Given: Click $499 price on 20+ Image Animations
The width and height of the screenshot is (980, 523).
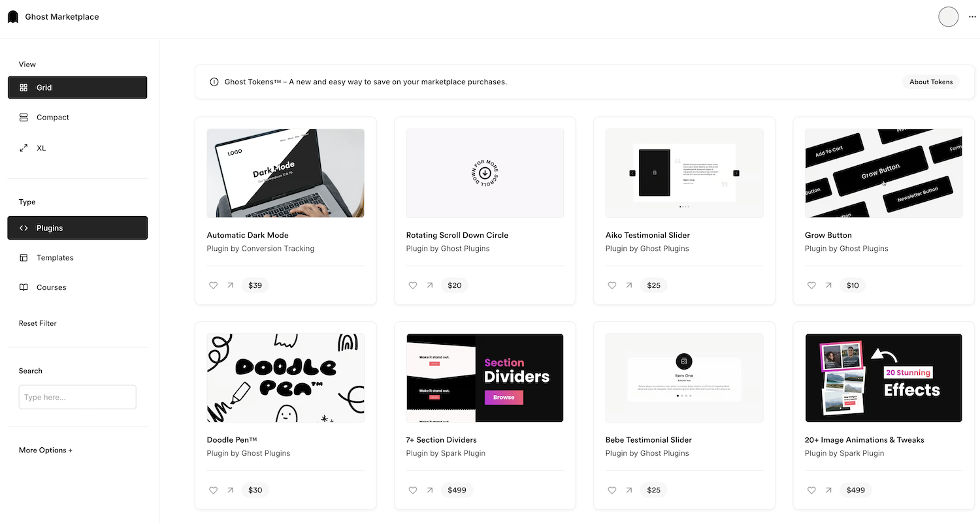Looking at the screenshot, I should pos(855,490).
